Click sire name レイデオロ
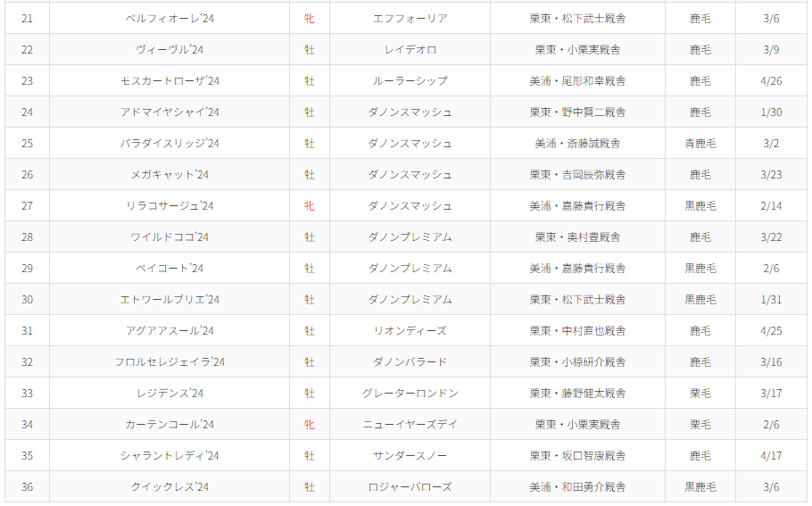Image resolution: width=812 pixels, height=506 pixels. tap(410, 49)
